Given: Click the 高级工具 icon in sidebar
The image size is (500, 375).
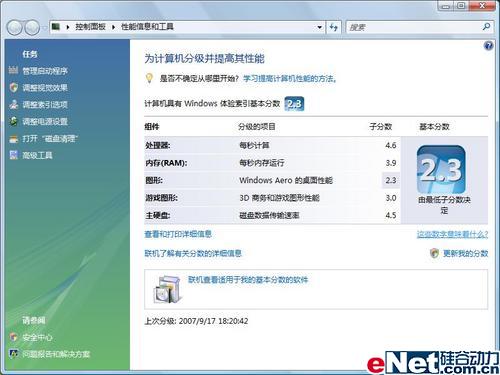Looking at the screenshot, I should click(14, 155).
